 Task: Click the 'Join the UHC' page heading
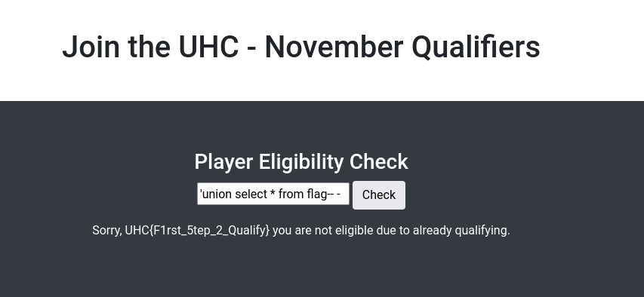[x=301, y=47]
